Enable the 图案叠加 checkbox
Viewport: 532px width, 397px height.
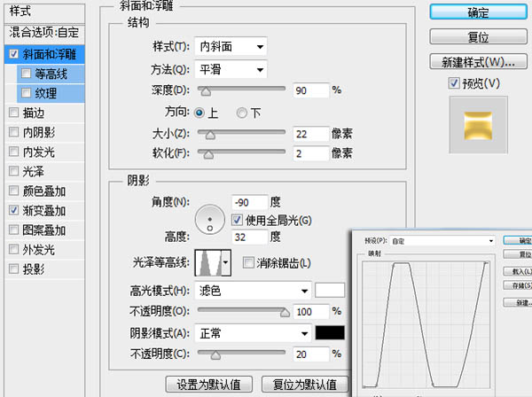click(14, 230)
